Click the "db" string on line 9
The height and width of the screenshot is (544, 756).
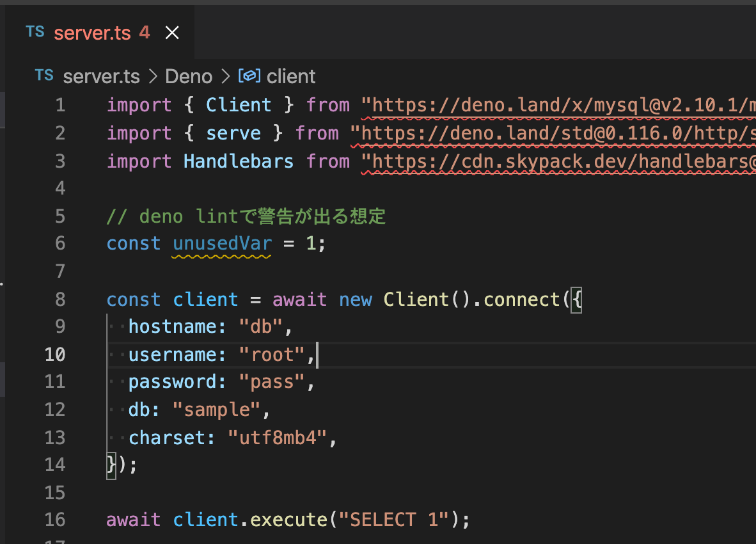261,326
